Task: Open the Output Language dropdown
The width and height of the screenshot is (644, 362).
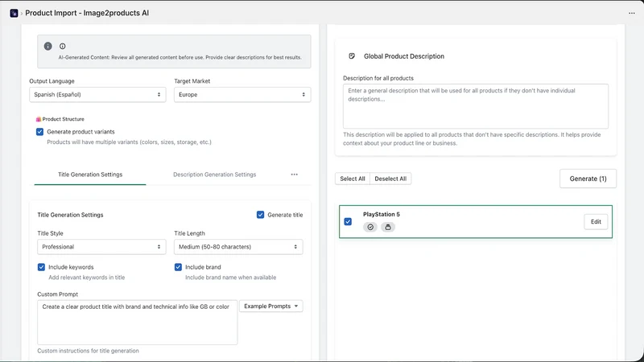Action: (97, 94)
